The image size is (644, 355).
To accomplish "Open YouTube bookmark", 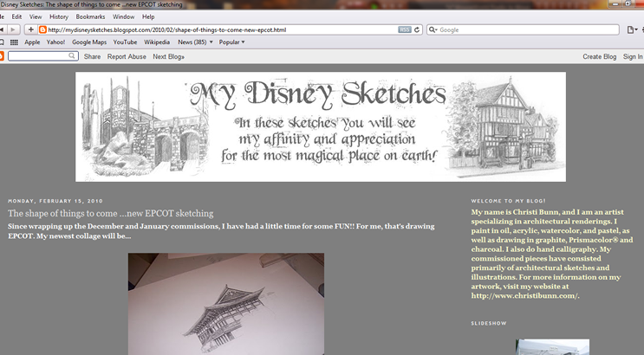I will [x=126, y=42].
